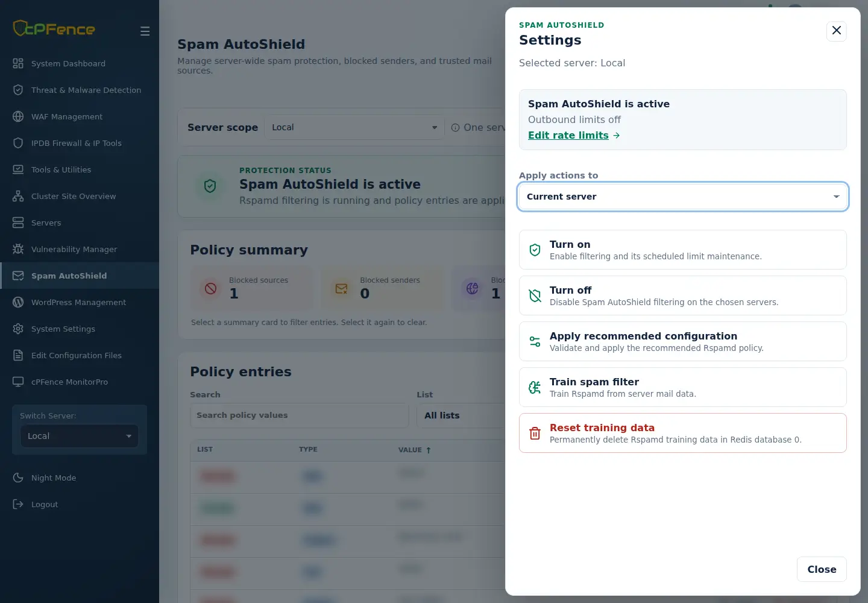Click the IPDB Firewall shield icon

[18, 143]
